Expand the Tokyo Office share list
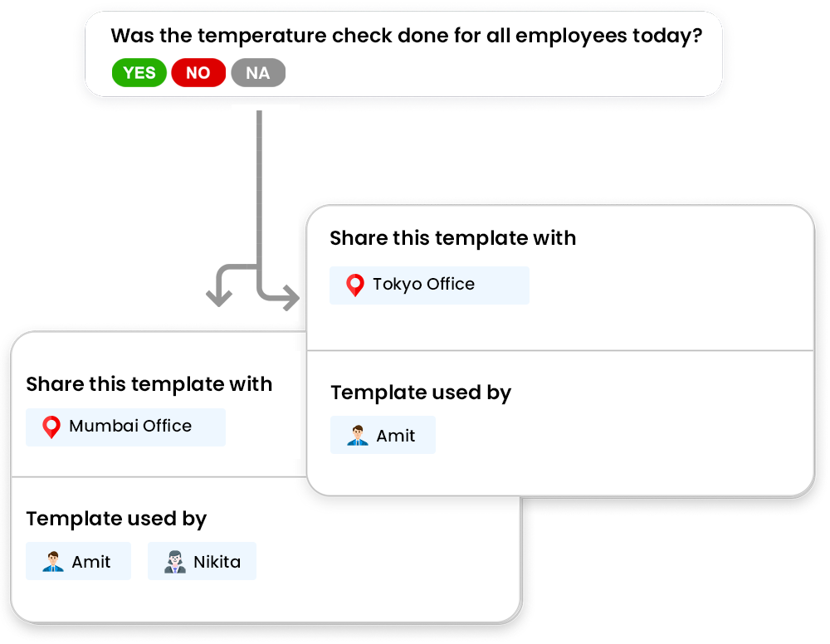 point(429,285)
